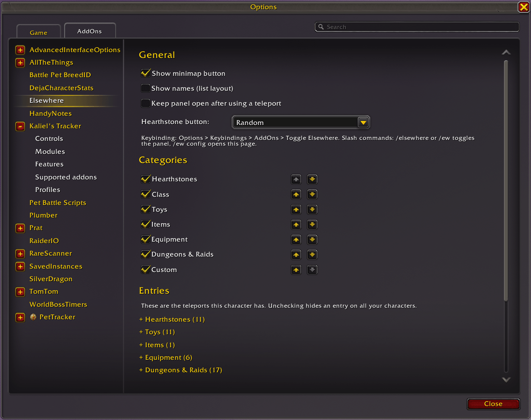This screenshot has height=420, width=531.
Task: Click the vertical scrollbar thumb
Action: 506,181
